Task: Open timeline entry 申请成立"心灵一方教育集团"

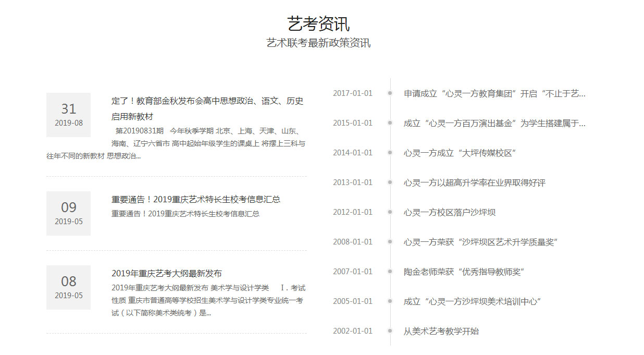Action: click(494, 94)
